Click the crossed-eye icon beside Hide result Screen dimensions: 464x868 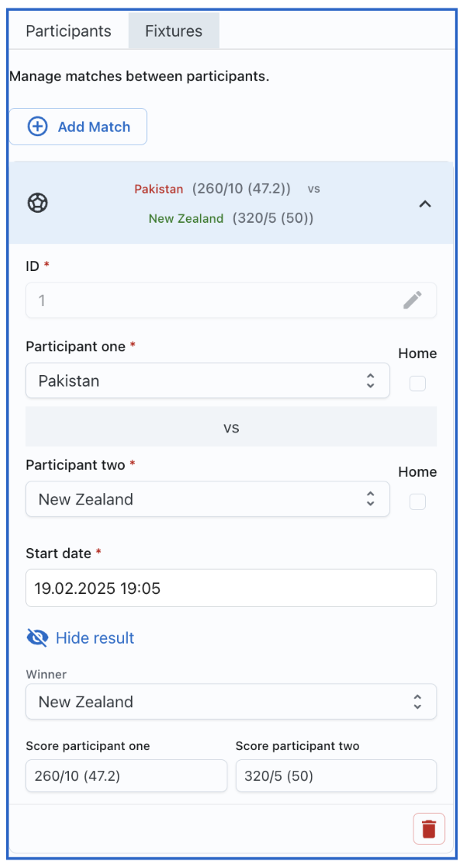click(37, 638)
